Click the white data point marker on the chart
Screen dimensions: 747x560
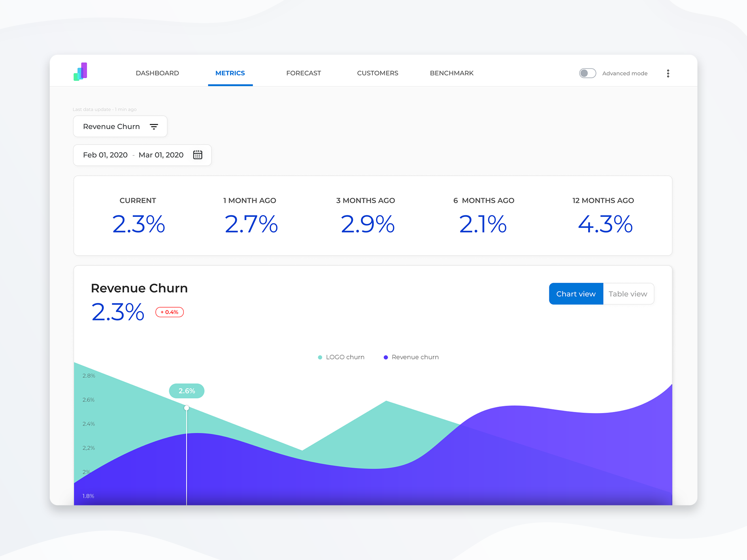tap(187, 408)
